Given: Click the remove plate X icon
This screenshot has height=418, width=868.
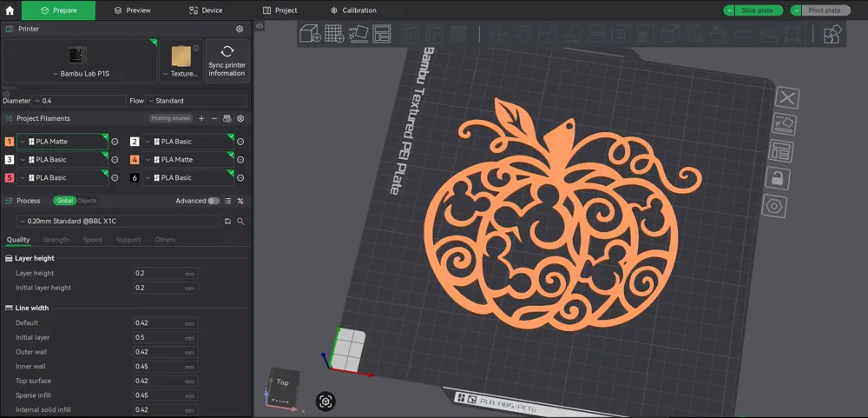Looking at the screenshot, I should point(786,99).
